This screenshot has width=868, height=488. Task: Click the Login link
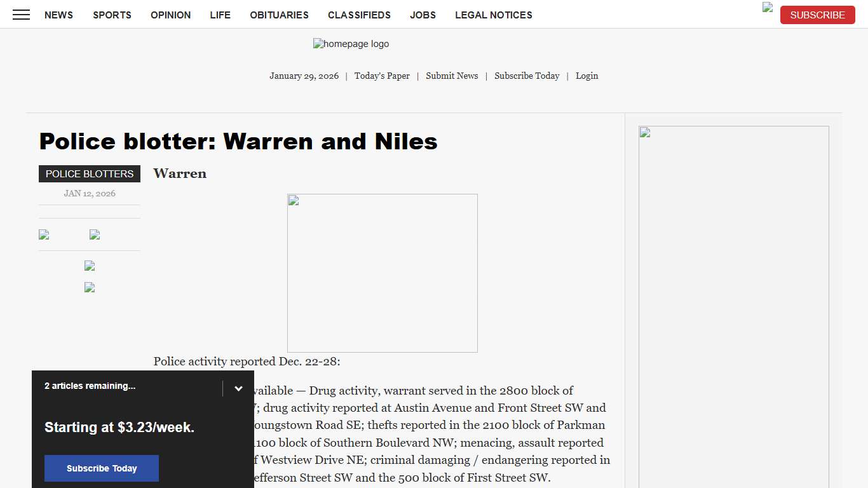[587, 76]
